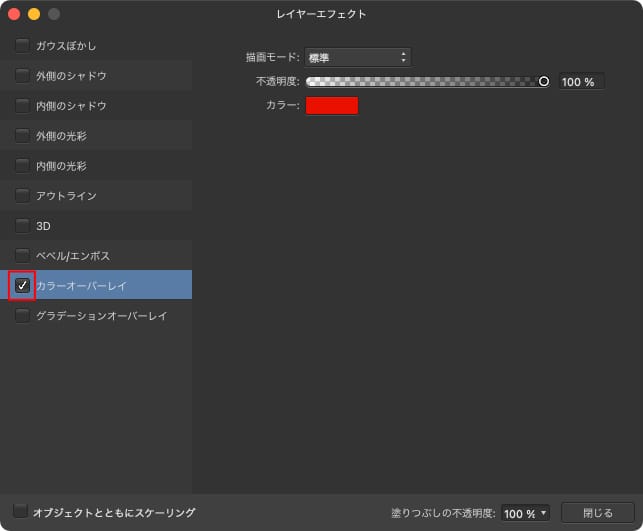Image resolution: width=643 pixels, height=531 pixels.
Task: Check the 内側の光彩 effect box
Action: [22, 165]
